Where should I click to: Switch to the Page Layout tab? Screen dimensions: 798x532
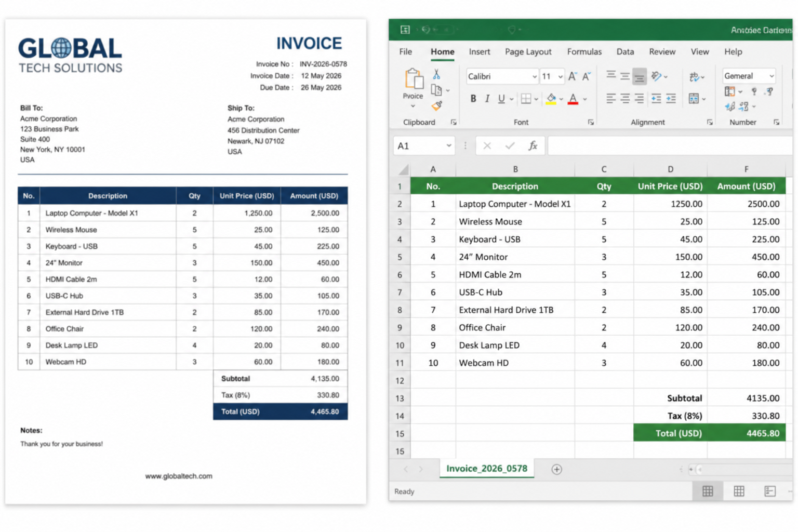(528, 52)
